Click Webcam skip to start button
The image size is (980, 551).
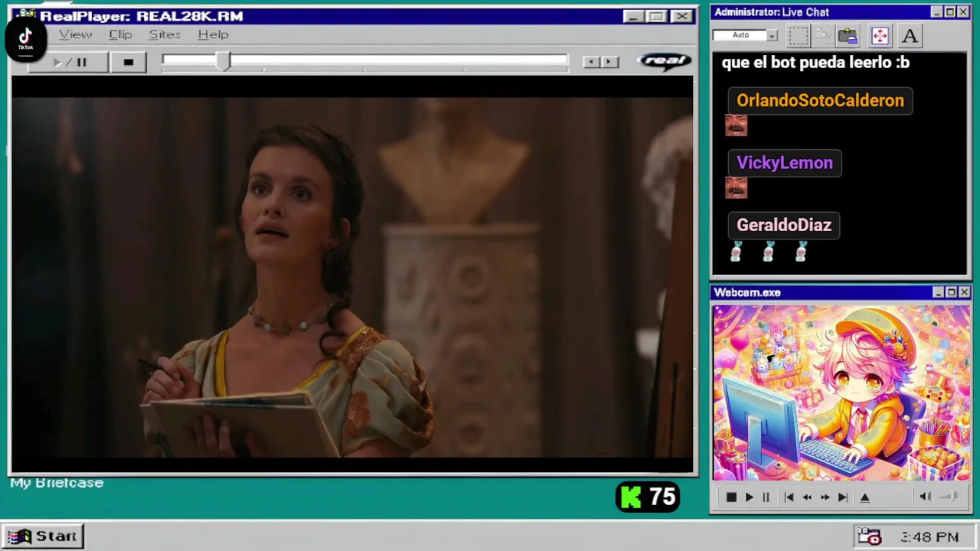pos(789,497)
